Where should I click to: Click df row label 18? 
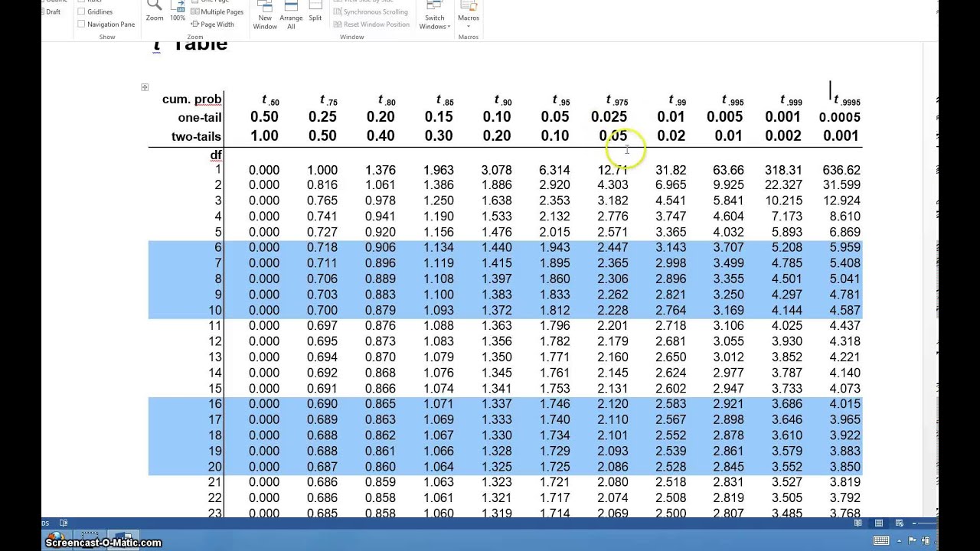(x=215, y=435)
